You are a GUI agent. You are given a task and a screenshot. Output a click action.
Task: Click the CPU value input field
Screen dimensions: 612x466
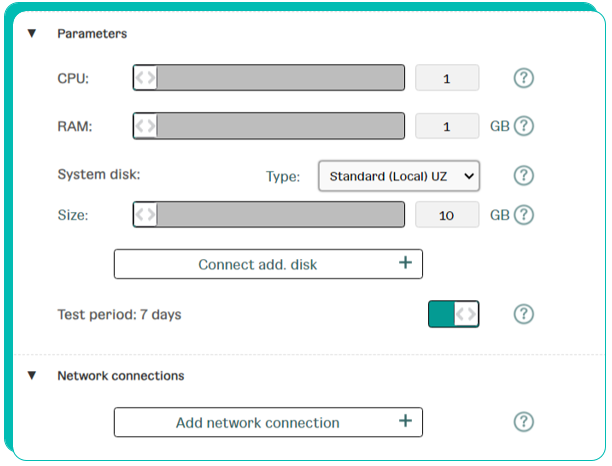click(447, 78)
